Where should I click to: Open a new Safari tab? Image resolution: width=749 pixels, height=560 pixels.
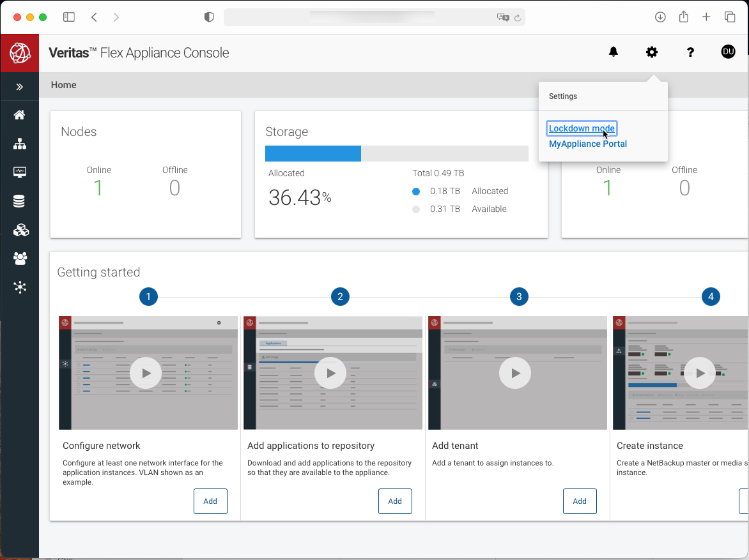point(706,17)
